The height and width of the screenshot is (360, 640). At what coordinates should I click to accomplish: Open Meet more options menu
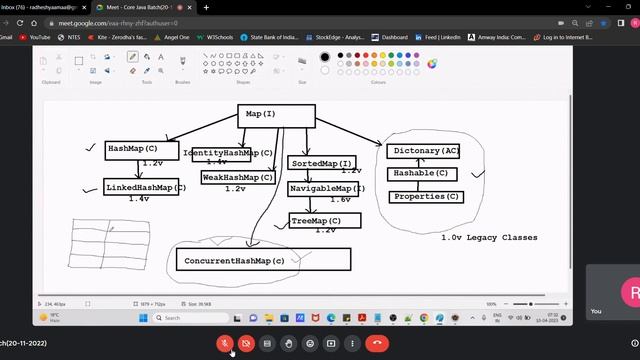[x=352, y=343]
